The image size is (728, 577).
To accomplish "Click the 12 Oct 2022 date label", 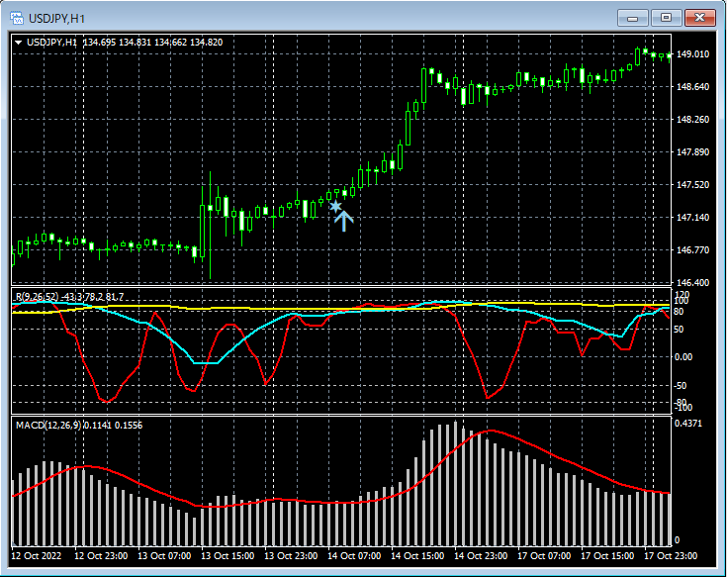I will [38, 556].
